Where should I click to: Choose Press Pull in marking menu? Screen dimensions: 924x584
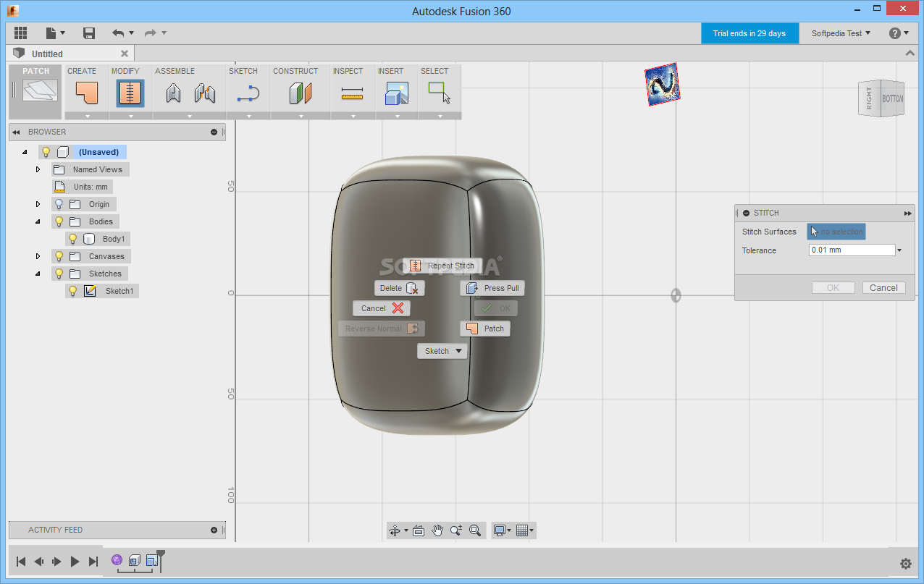[492, 288]
